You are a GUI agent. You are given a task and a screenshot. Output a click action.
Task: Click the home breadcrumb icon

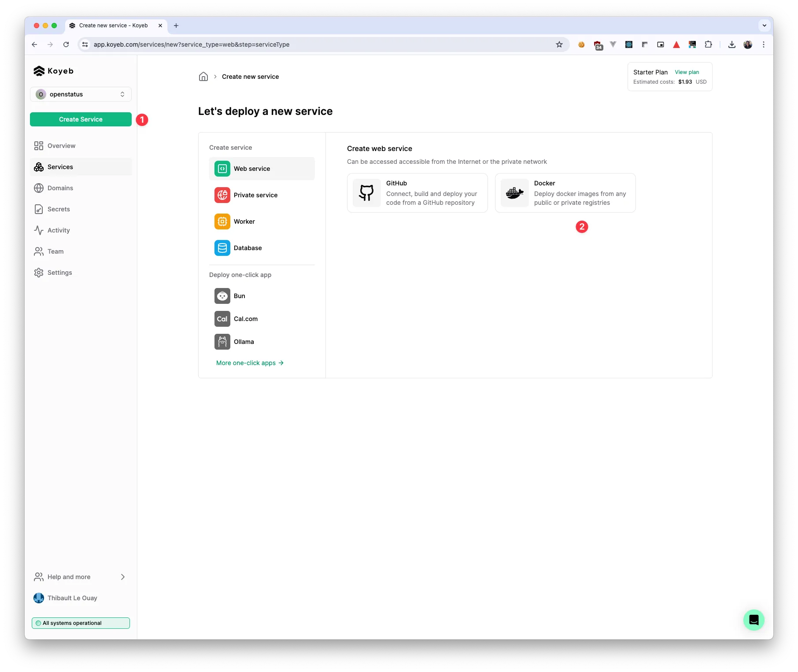[x=203, y=77]
